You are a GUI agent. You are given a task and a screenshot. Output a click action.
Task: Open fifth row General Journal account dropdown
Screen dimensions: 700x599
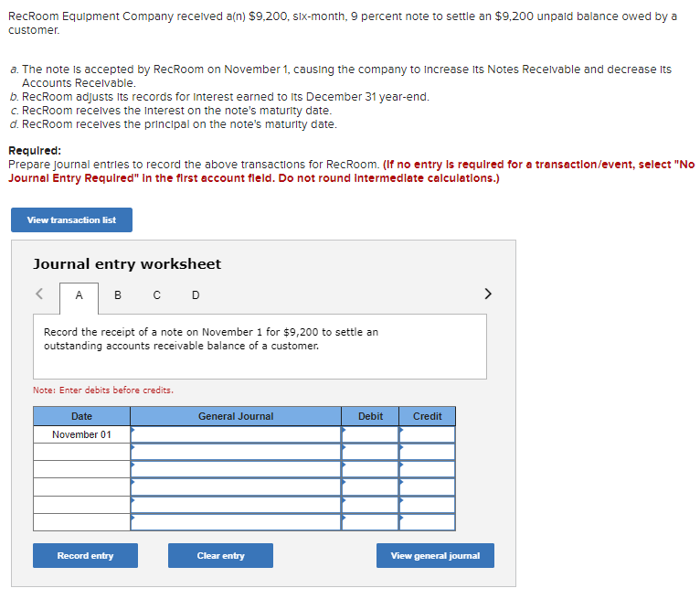click(x=236, y=505)
